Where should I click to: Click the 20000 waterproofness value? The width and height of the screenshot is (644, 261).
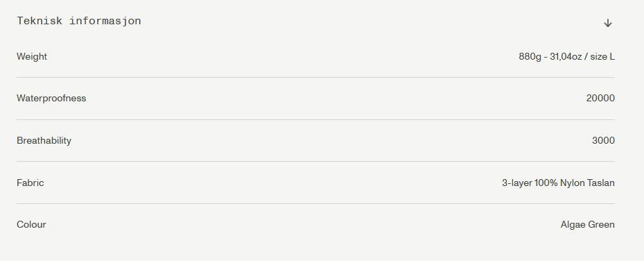pos(600,99)
